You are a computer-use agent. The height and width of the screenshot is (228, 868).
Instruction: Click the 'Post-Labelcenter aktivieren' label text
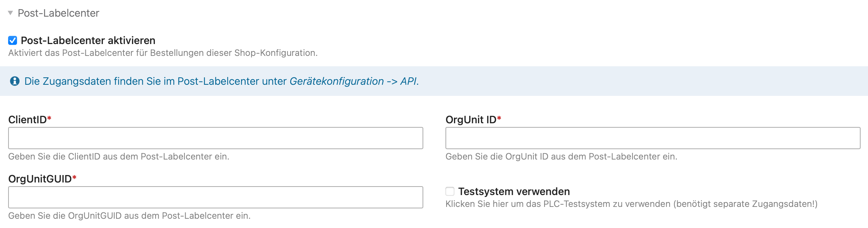(x=88, y=40)
